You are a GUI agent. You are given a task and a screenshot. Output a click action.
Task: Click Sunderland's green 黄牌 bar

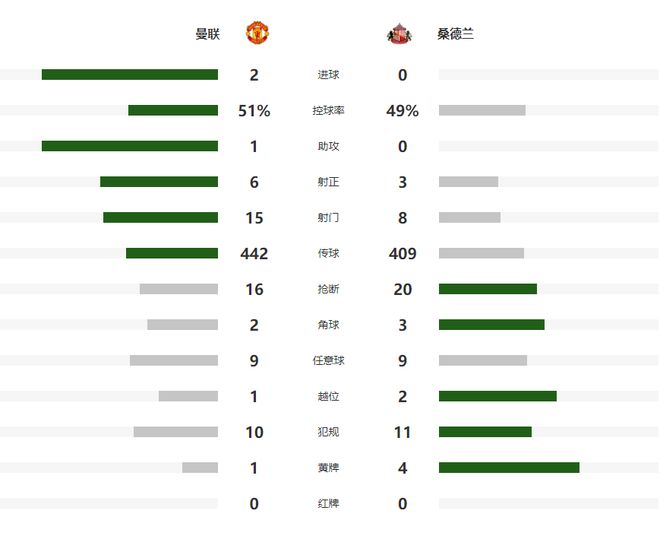pos(509,468)
